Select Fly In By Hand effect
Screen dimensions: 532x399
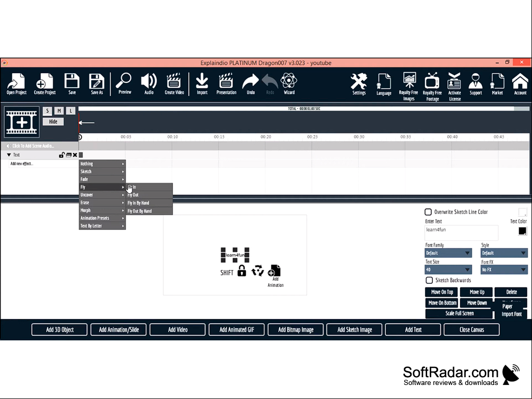coord(149,203)
